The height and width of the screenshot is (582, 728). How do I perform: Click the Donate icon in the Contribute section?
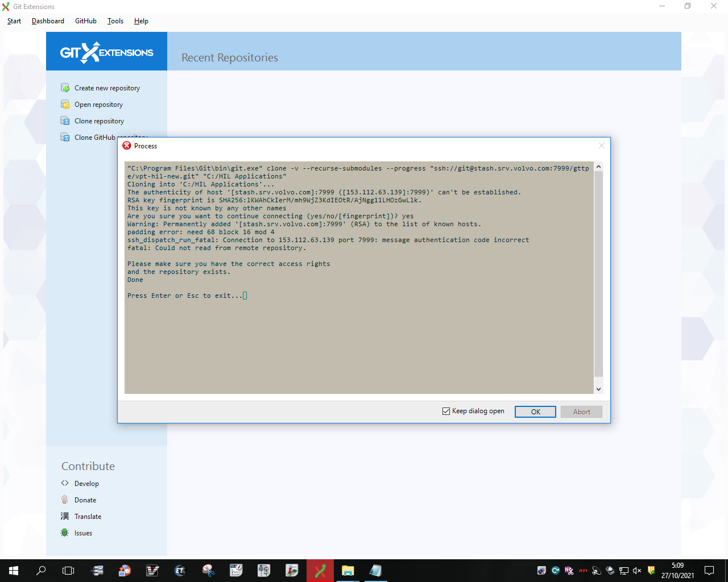[x=65, y=500]
